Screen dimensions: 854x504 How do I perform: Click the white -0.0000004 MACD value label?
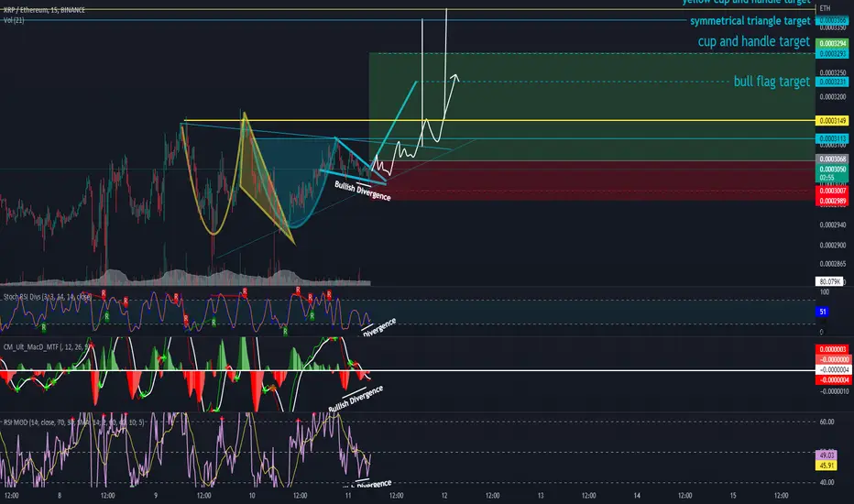point(832,370)
